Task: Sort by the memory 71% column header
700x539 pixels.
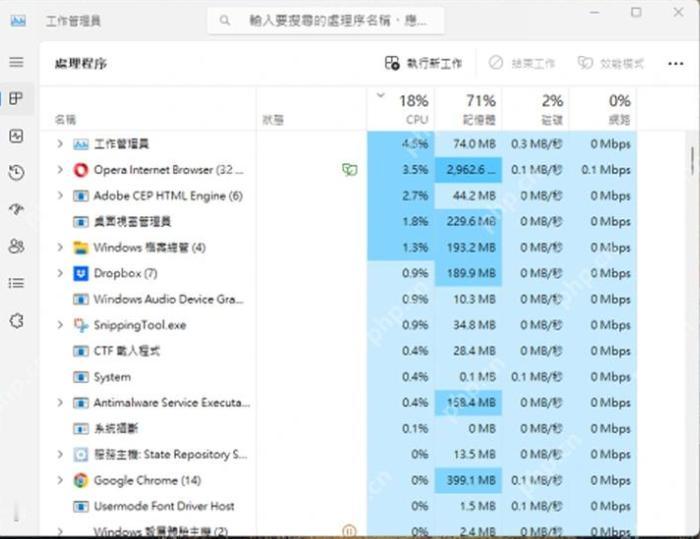Action: [x=468, y=109]
